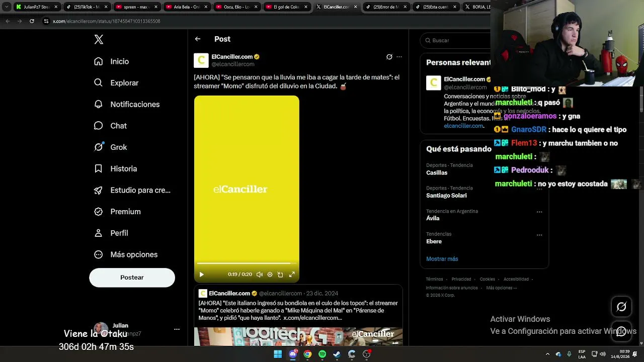This screenshot has width=644, height=362.
Task: Open the Windows Start menu
Action: [x=278, y=354]
